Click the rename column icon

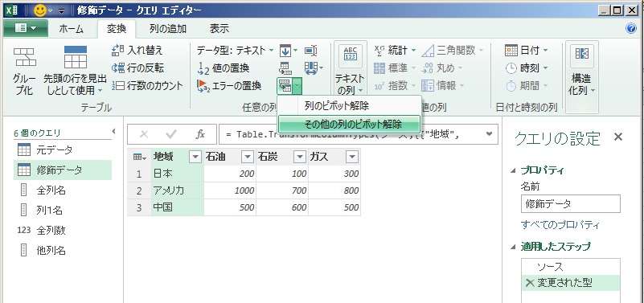point(311,51)
